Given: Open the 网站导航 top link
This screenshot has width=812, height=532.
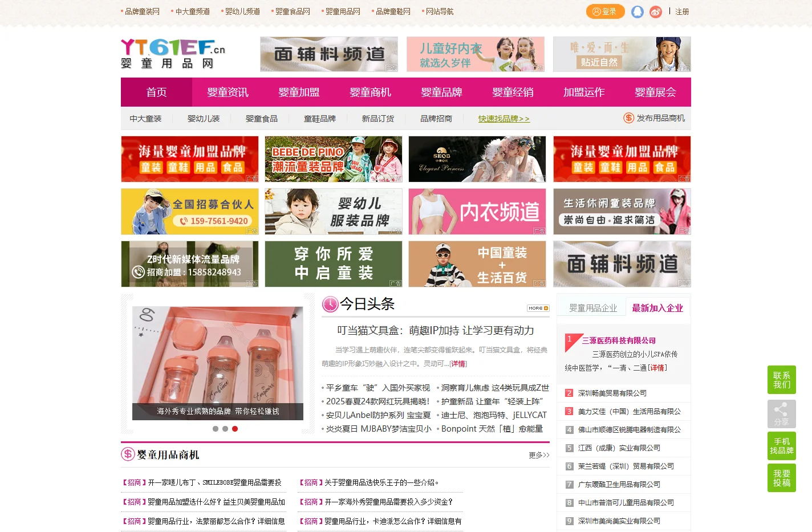Looking at the screenshot, I should (440, 11).
